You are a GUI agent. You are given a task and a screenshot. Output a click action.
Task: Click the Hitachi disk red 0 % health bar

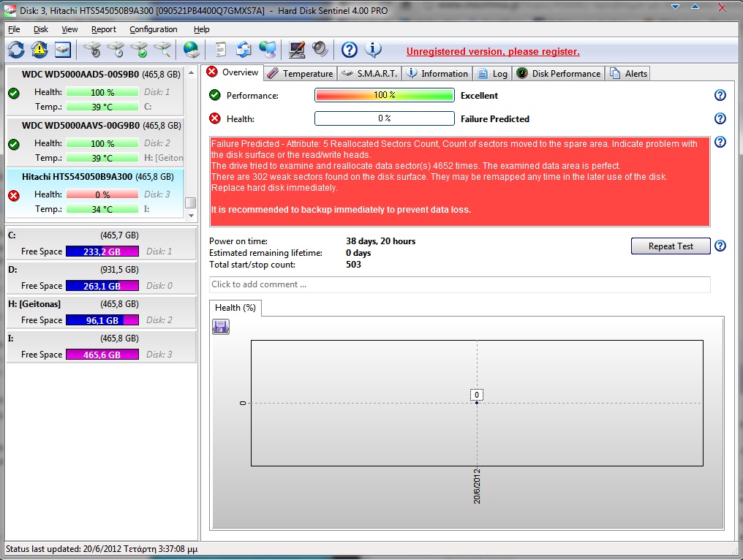coord(102,194)
